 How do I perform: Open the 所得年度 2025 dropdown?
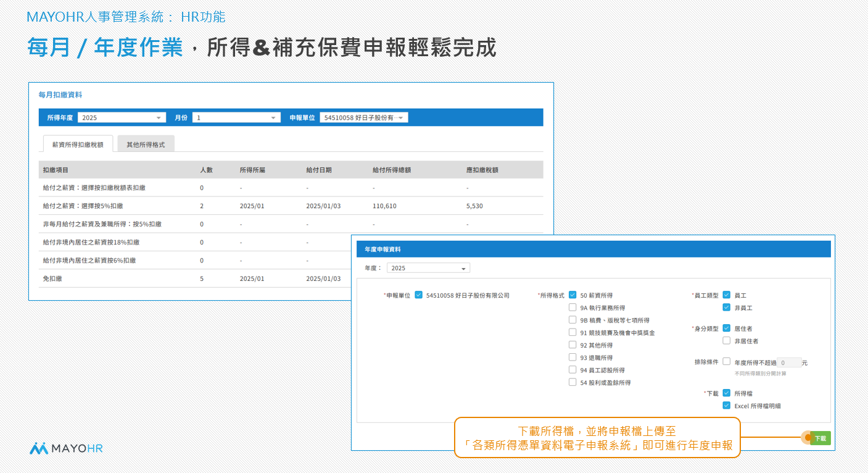(122, 117)
